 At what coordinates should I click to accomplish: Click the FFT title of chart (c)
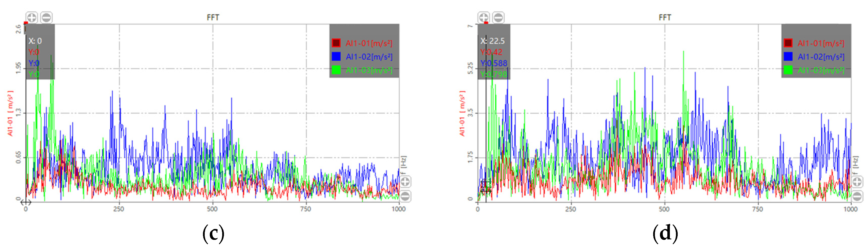(213, 17)
